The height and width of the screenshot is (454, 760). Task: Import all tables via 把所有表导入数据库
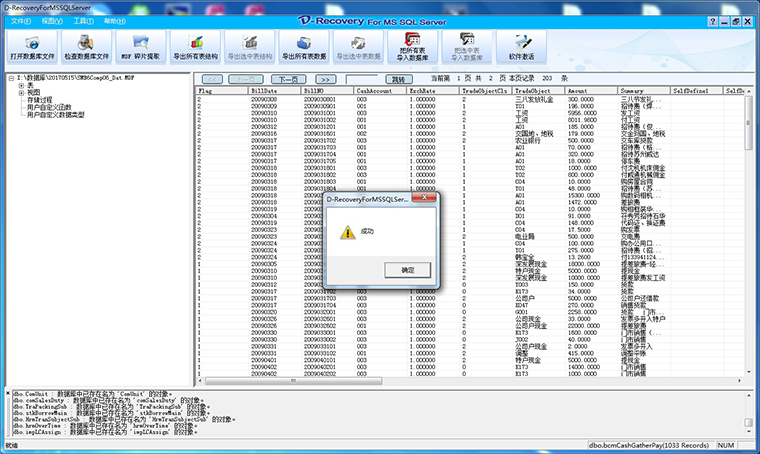coord(412,47)
